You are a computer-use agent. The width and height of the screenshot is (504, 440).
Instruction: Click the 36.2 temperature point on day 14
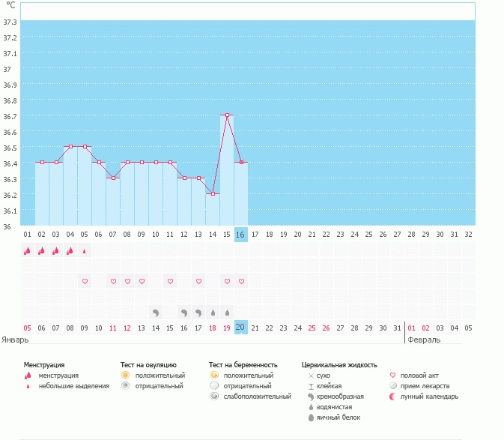tap(213, 194)
